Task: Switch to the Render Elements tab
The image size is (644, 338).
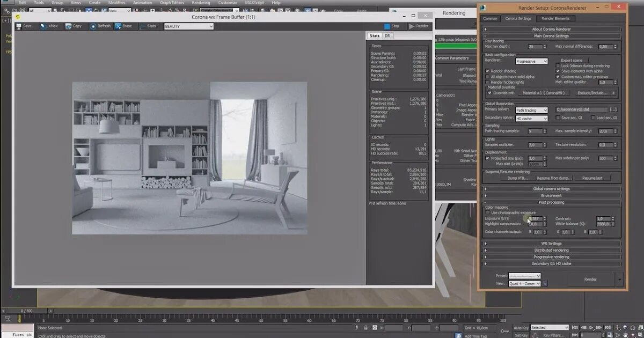Action: click(557, 18)
